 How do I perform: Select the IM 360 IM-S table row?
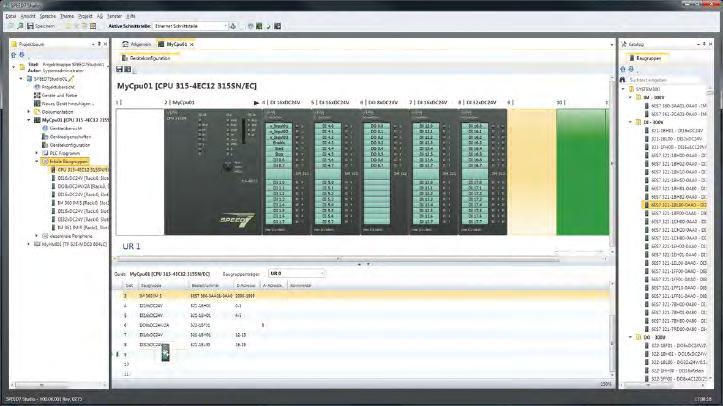[363, 296]
